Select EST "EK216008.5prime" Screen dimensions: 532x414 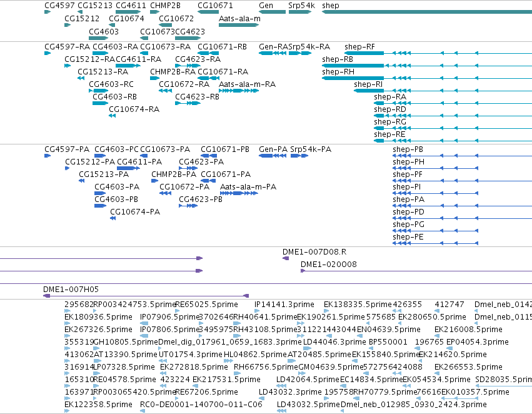(x=468, y=330)
